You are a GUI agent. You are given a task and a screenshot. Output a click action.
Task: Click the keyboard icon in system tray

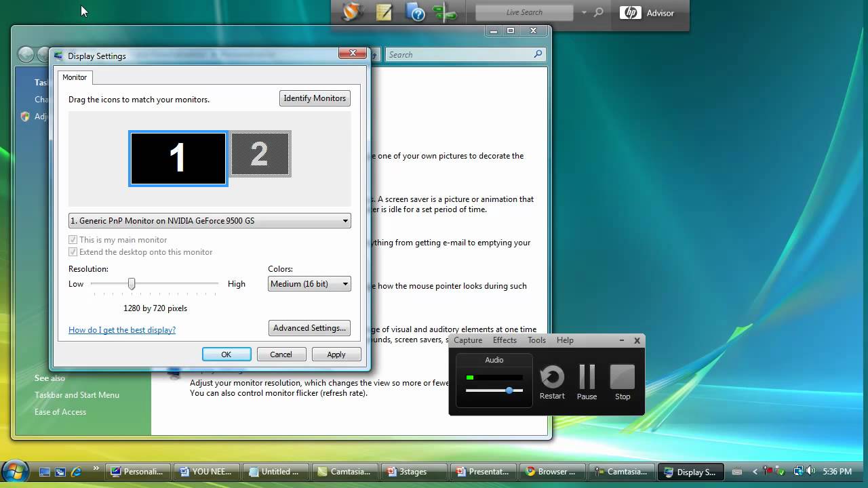[738, 472]
